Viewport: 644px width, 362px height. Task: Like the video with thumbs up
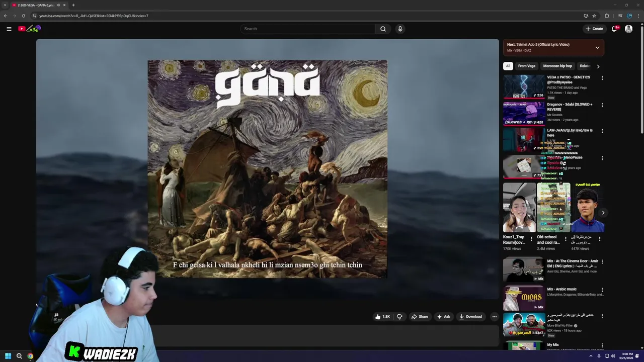[x=382, y=317]
